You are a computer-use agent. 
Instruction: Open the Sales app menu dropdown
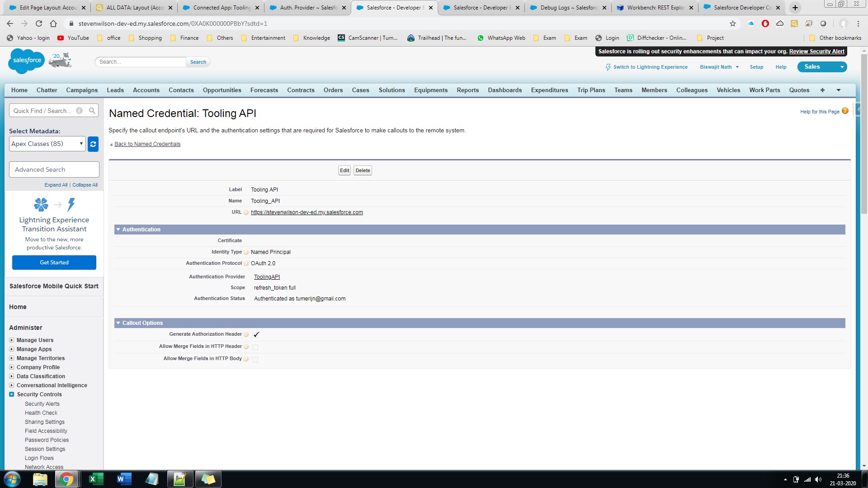tap(842, 67)
